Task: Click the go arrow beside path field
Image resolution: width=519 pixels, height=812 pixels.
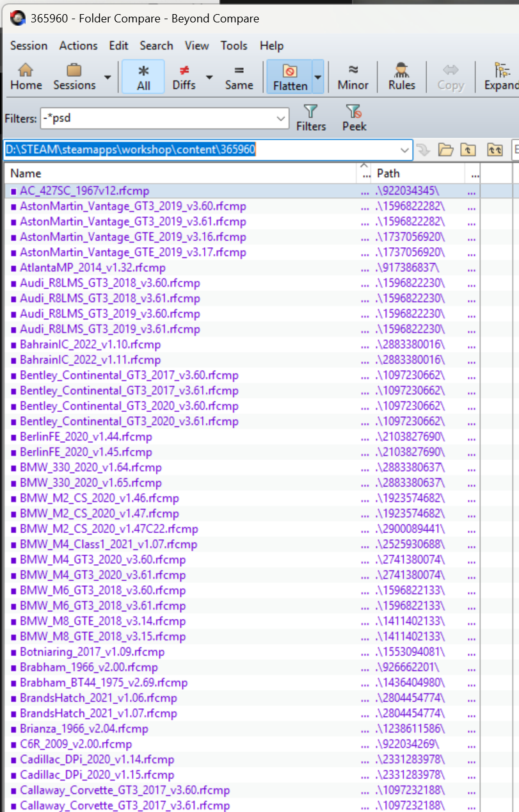Action: pyautogui.click(x=423, y=150)
